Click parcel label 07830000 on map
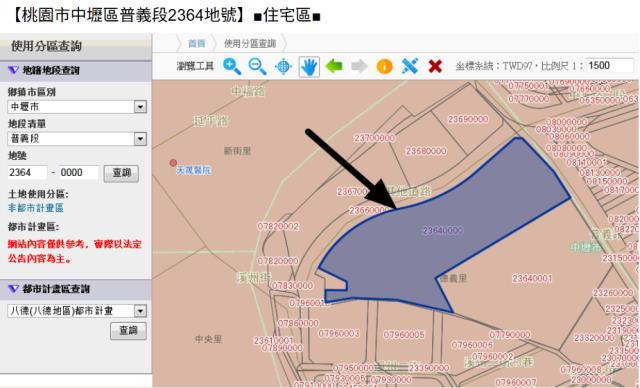 point(293,286)
